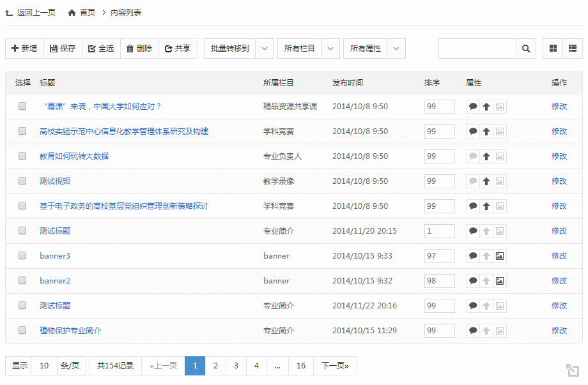Expand the 批量转移到 dropdown
Screen dimensions: 588x385
coord(265,49)
